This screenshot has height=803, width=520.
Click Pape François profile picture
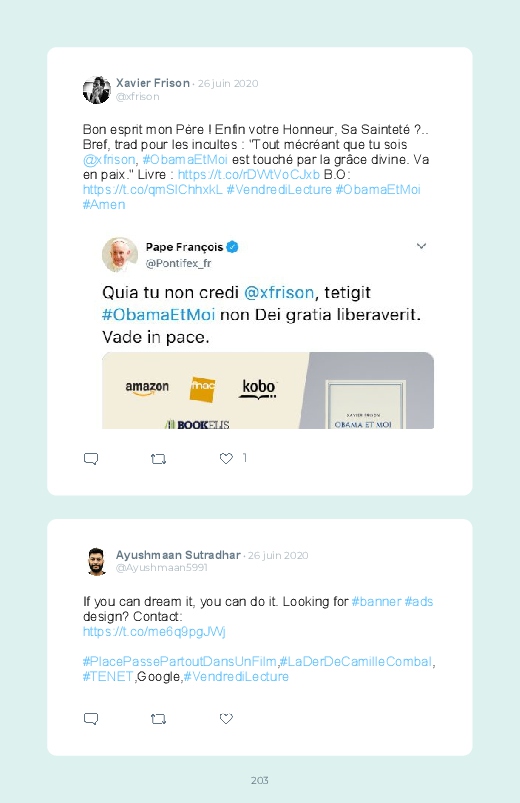(120, 255)
